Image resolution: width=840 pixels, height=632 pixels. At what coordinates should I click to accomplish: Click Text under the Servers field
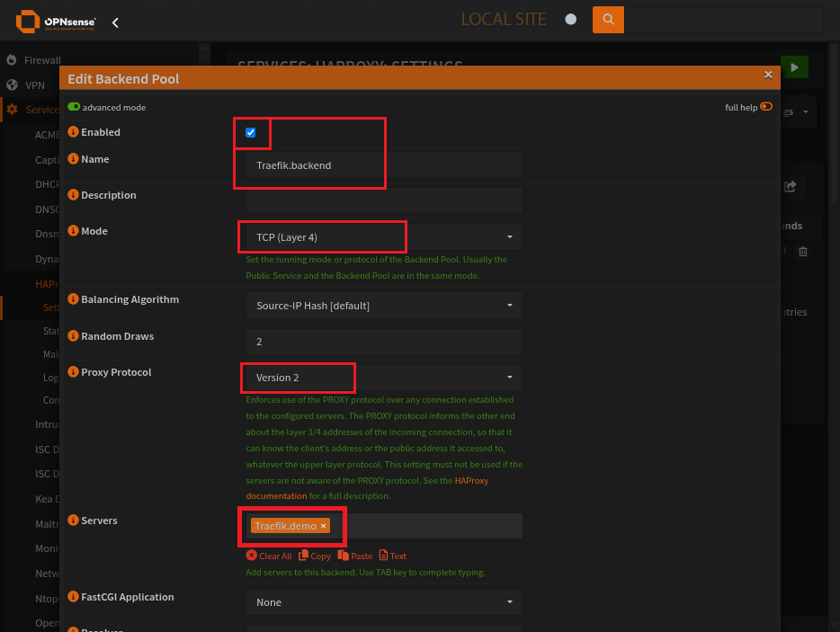(393, 556)
